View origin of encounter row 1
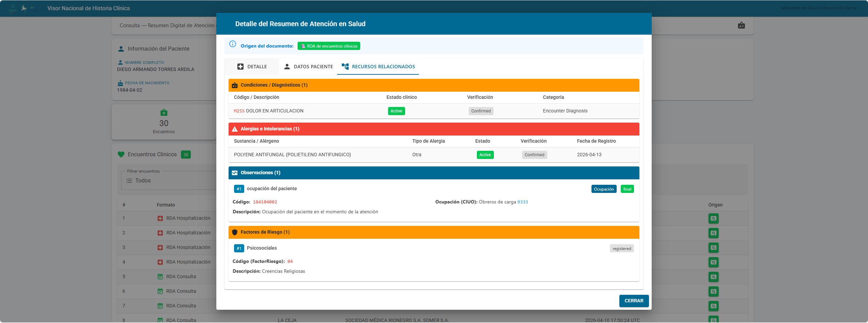This screenshot has height=323, width=868. point(713,218)
